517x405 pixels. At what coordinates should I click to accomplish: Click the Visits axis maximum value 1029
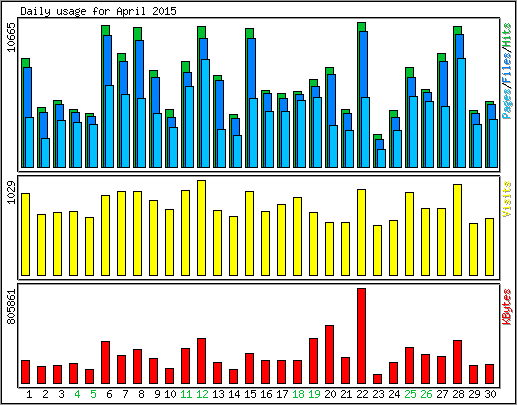click(x=12, y=192)
